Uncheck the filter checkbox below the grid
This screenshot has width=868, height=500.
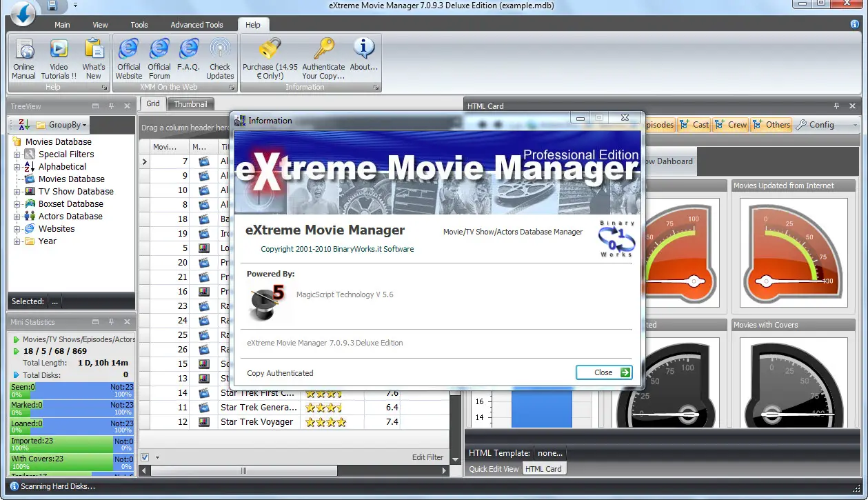(x=145, y=457)
